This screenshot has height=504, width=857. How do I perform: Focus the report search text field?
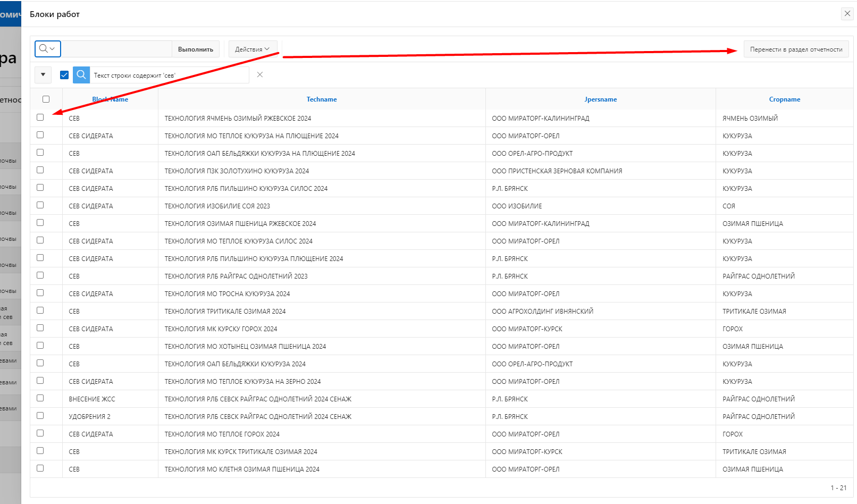coord(117,49)
